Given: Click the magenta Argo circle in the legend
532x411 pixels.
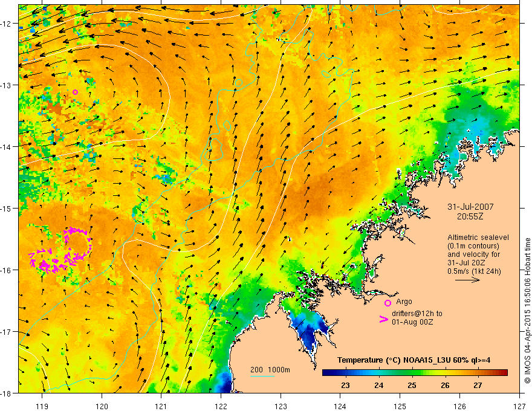Looking at the screenshot, I should (x=388, y=303).
